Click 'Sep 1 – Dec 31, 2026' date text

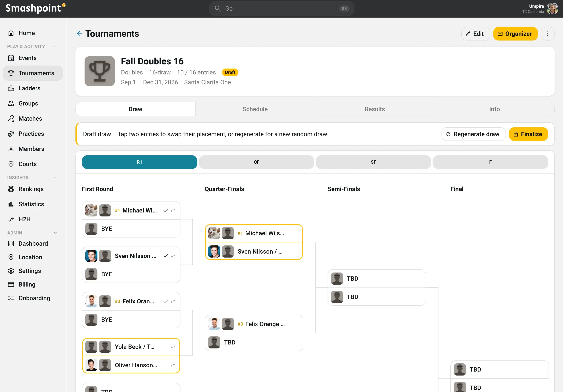pyautogui.click(x=149, y=82)
